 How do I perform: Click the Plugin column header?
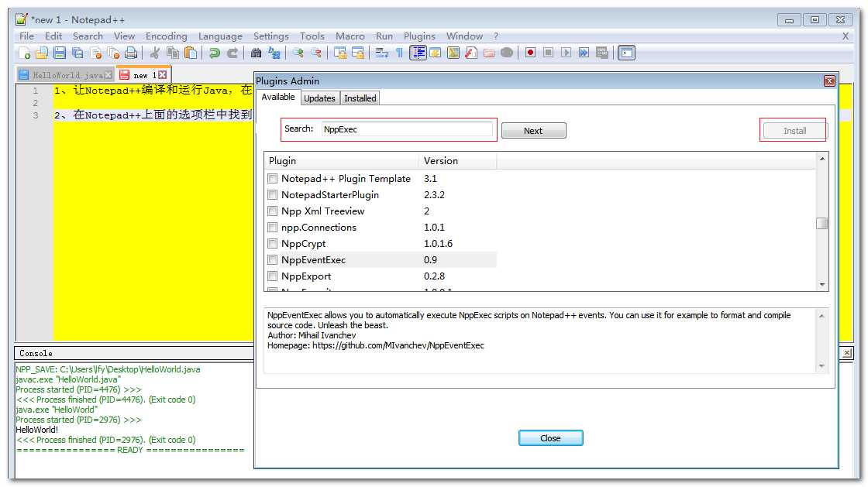(x=342, y=161)
